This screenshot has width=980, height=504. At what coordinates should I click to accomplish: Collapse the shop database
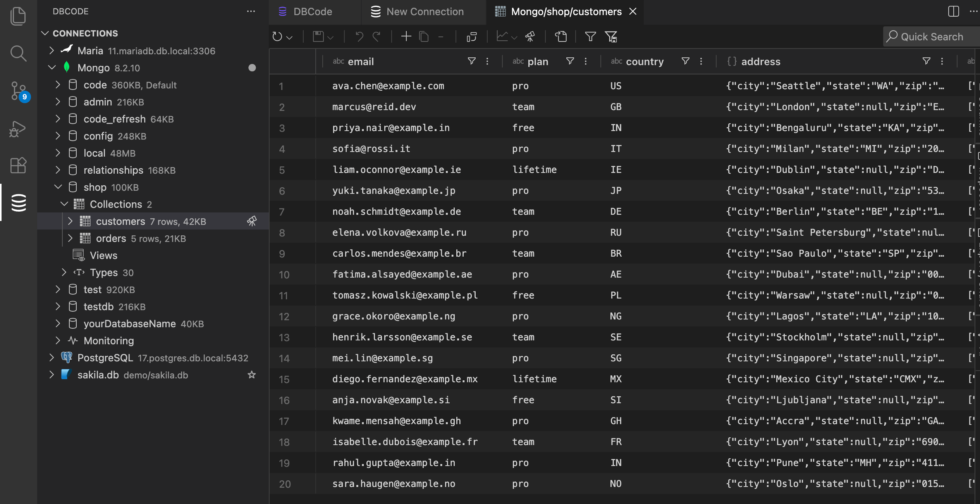[x=57, y=187]
